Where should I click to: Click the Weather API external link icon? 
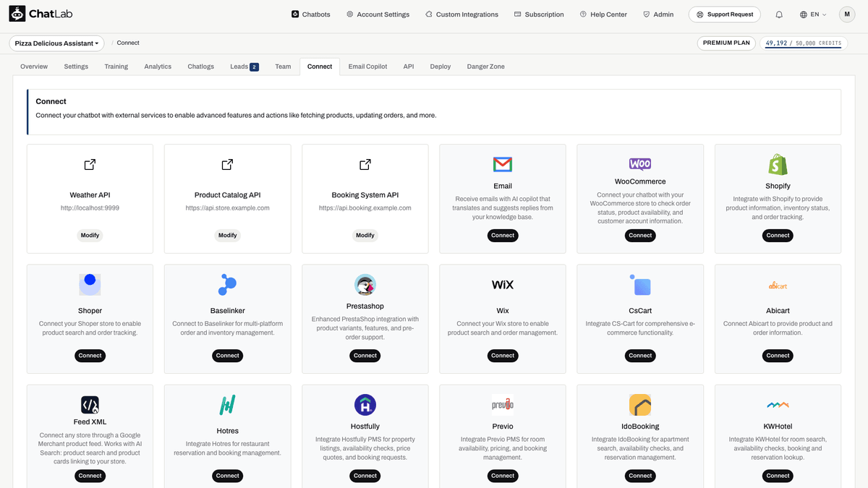[90, 165]
